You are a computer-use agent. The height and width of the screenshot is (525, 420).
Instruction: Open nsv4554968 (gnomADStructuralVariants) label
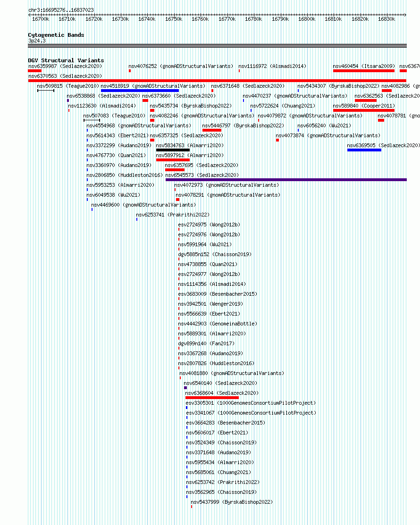click(x=139, y=125)
